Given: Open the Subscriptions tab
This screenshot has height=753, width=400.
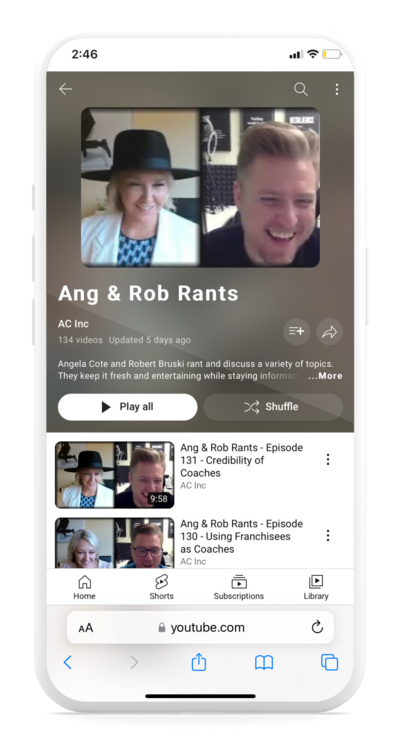Looking at the screenshot, I should click(x=239, y=587).
